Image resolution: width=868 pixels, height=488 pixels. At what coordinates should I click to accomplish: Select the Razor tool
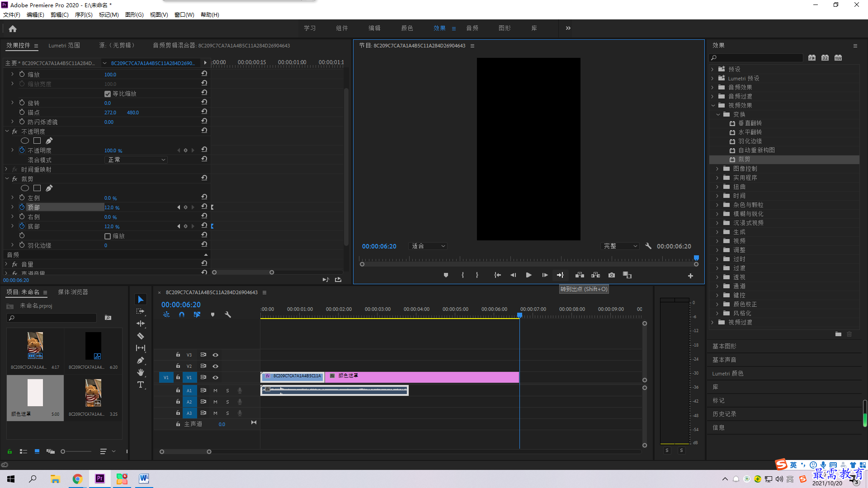pyautogui.click(x=141, y=336)
